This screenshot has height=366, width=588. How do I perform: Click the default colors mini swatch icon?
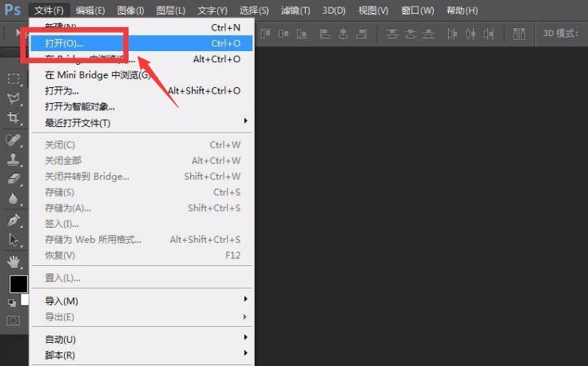point(12,303)
